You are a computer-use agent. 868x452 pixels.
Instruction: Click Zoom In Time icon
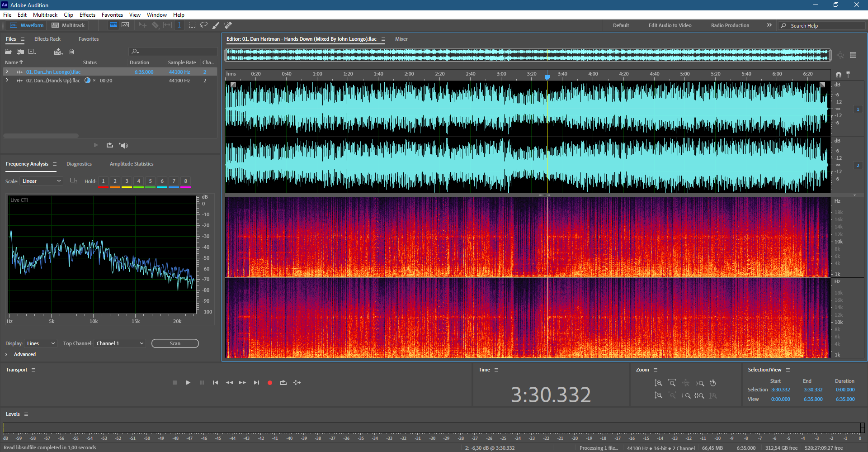tap(672, 383)
